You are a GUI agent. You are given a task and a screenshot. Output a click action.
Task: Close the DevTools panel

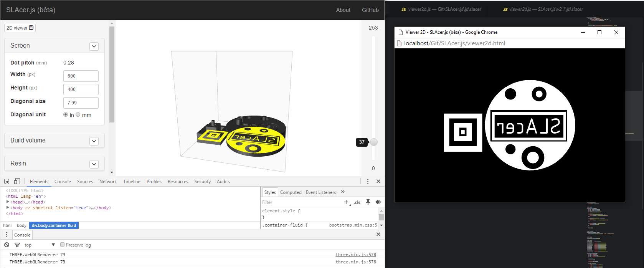[378, 181]
